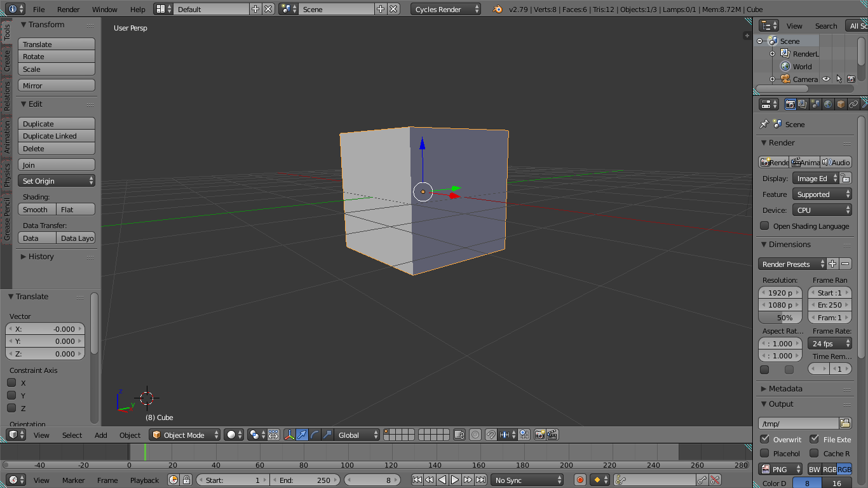Enable the rotate manipulator icon
This screenshot has height=488, width=868.
(315, 435)
